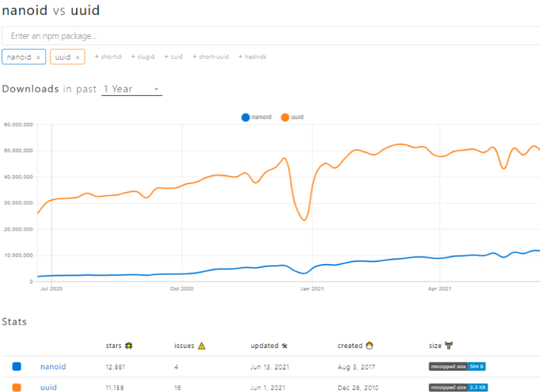The height and width of the screenshot is (392, 540).
Task: Open nanoid minzipped size 504 B badge
Action: (x=457, y=367)
